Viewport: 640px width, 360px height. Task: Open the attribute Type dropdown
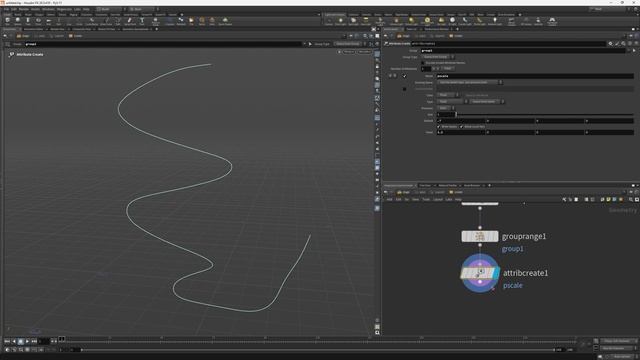pyautogui.click(x=452, y=101)
